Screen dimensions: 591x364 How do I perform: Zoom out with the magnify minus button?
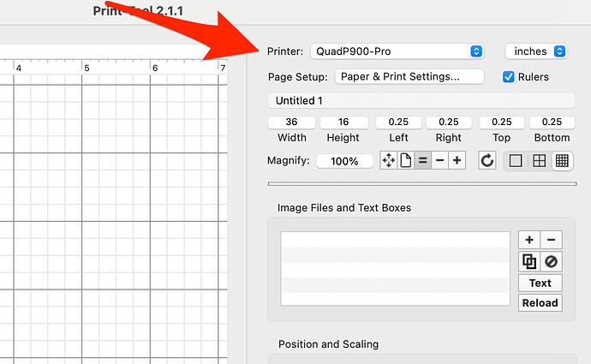click(x=439, y=160)
